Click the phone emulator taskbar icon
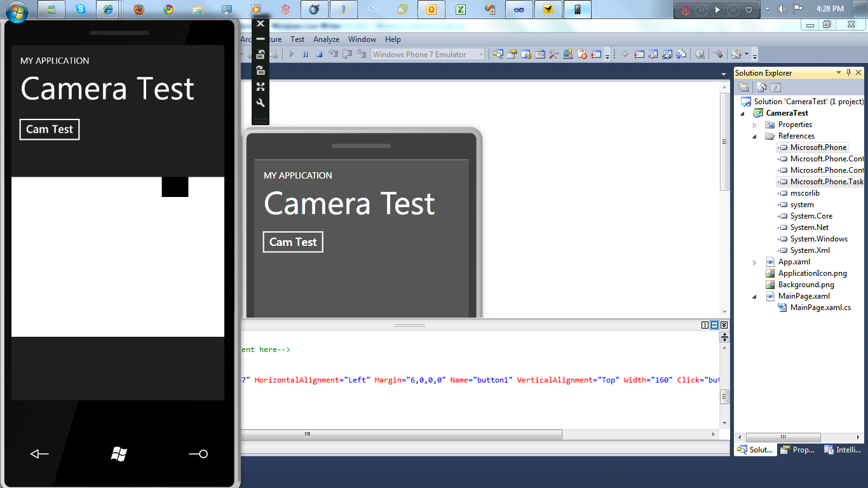The image size is (868, 488). coord(577,10)
